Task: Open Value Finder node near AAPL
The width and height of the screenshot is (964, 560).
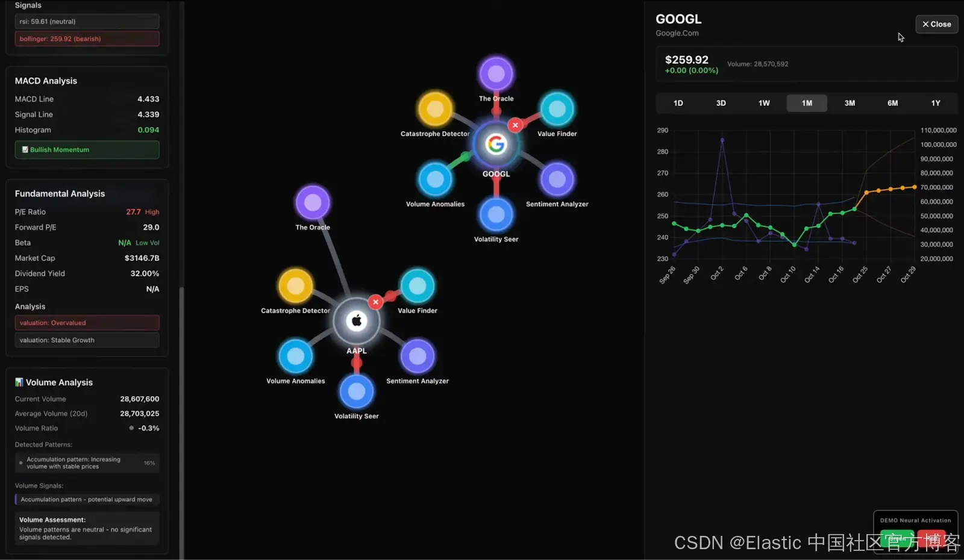Action: click(418, 286)
